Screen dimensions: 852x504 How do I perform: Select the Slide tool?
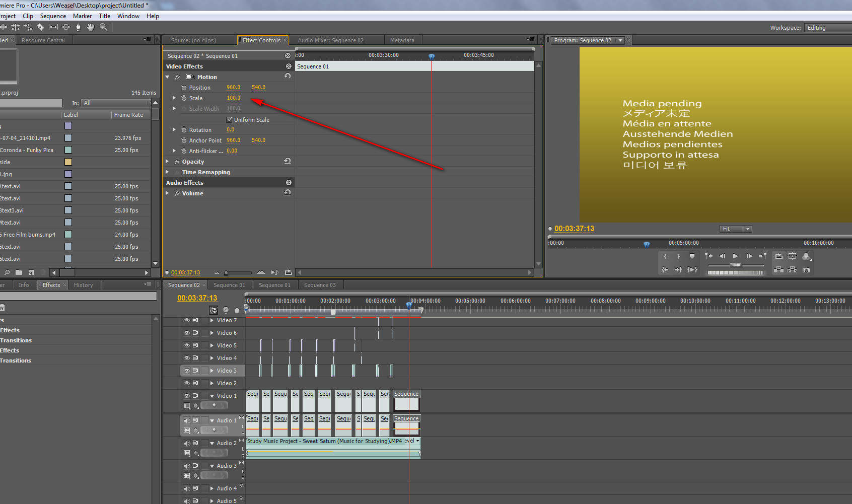65,27
